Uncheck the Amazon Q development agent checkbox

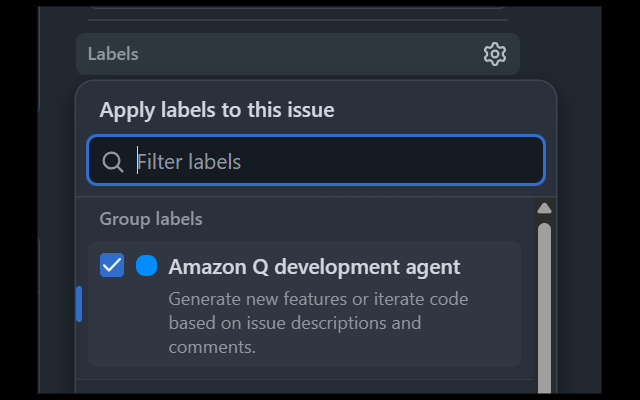pyautogui.click(x=112, y=266)
